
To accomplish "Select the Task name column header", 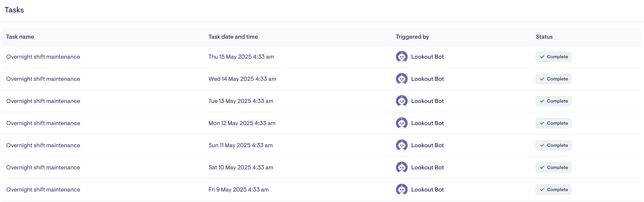I will [20, 37].
